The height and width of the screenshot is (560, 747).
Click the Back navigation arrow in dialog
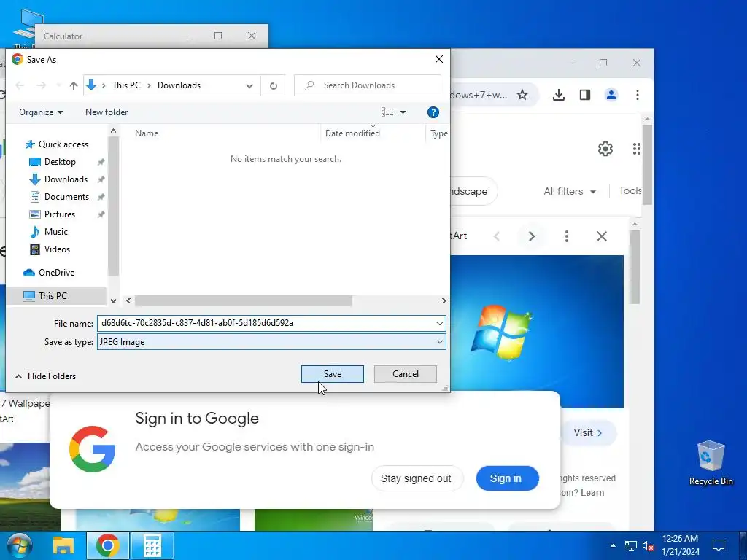[20, 85]
